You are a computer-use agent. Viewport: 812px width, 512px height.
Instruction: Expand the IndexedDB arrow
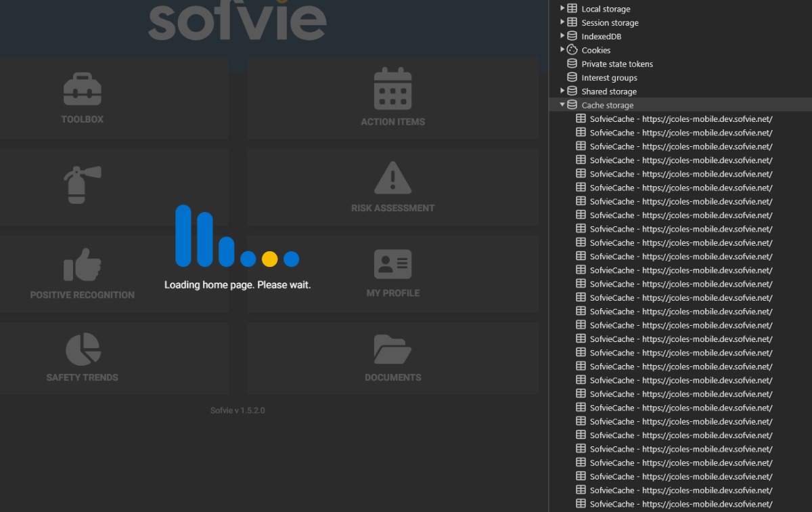click(562, 37)
